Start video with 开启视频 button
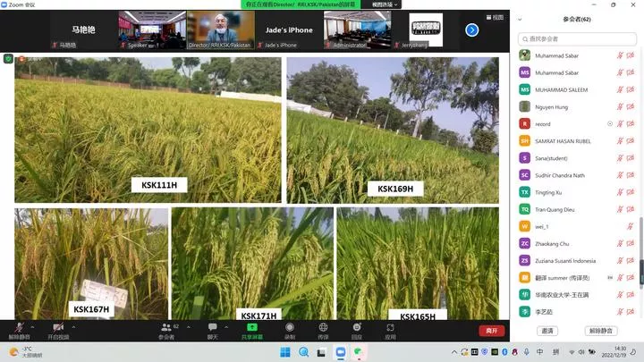 point(58,330)
